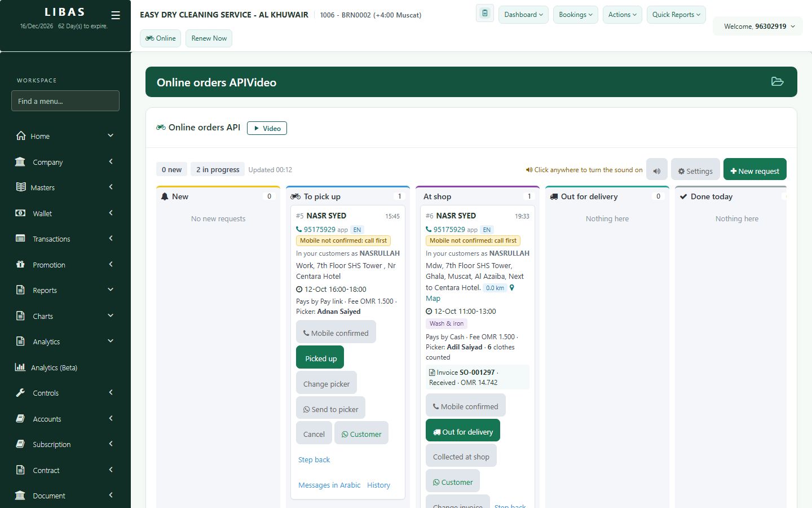This screenshot has height=508, width=812.
Task: Expand the Accounts sidebar chevron
Action: (111, 418)
